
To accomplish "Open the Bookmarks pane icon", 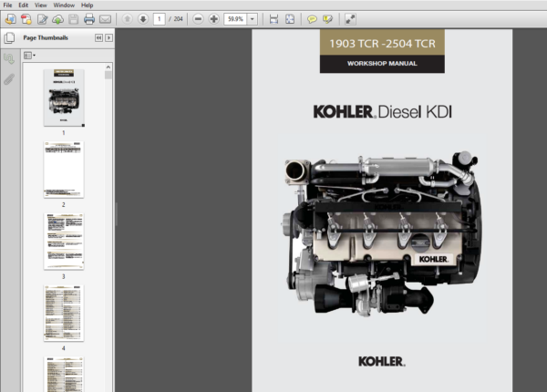I will tap(9, 58).
